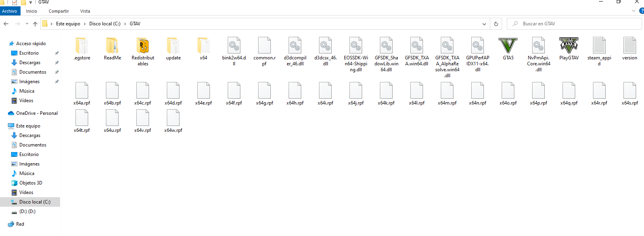Switch to the Inicio ribbon tab
644x236 pixels.
pos(32,11)
